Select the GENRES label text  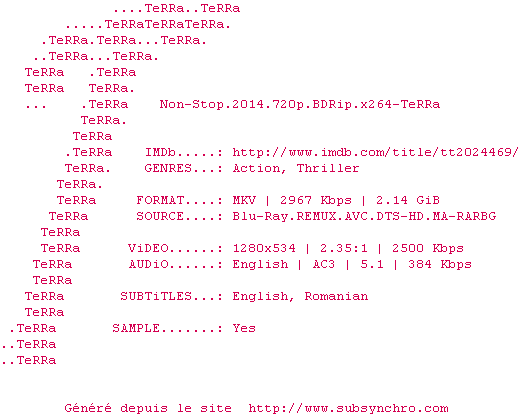tap(168, 168)
